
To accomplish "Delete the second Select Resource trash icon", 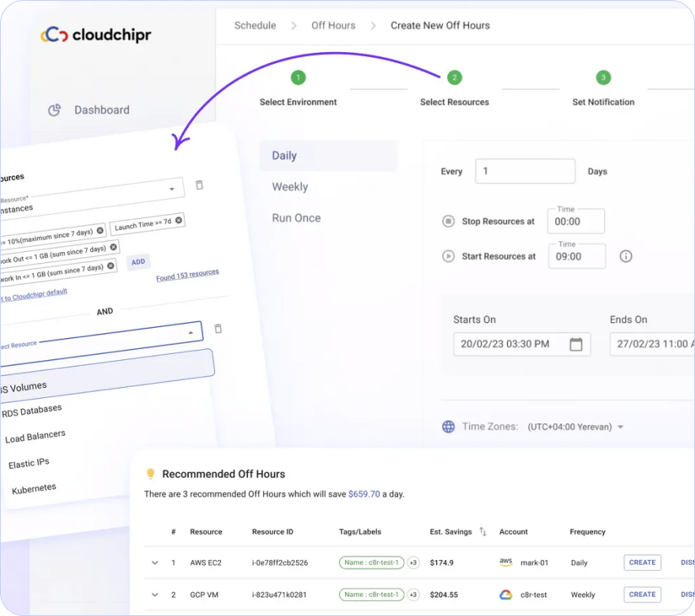I will pos(218,329).
